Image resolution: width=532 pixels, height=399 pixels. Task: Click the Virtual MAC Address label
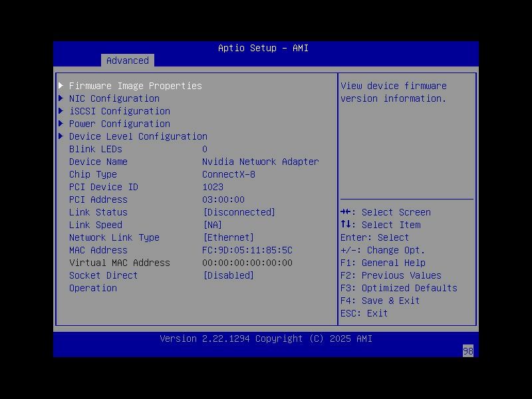[120, 263]
